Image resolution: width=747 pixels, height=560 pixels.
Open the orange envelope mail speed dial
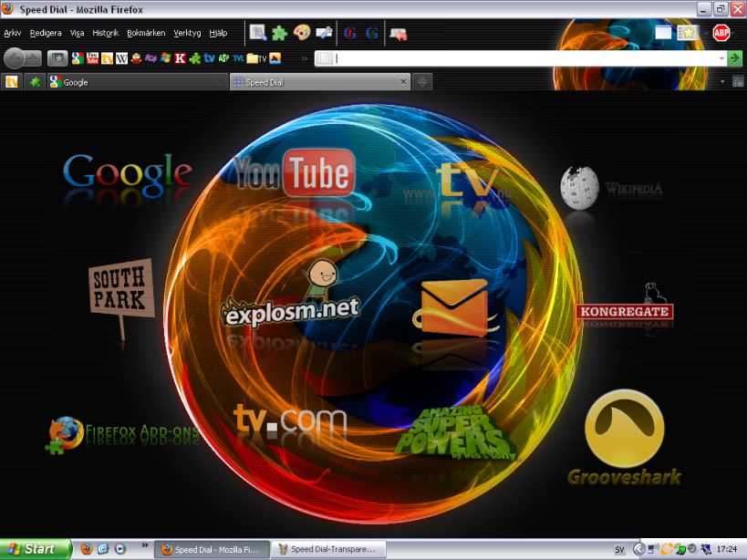[455, 308]
